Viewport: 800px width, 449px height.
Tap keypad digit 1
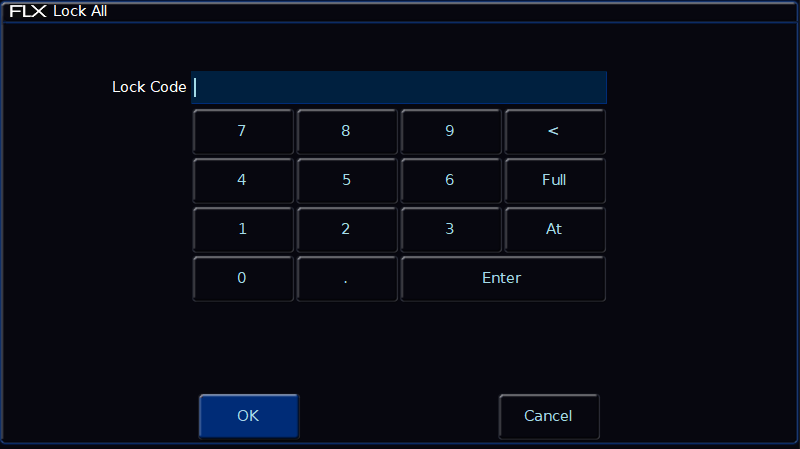[x=243, y=229]
